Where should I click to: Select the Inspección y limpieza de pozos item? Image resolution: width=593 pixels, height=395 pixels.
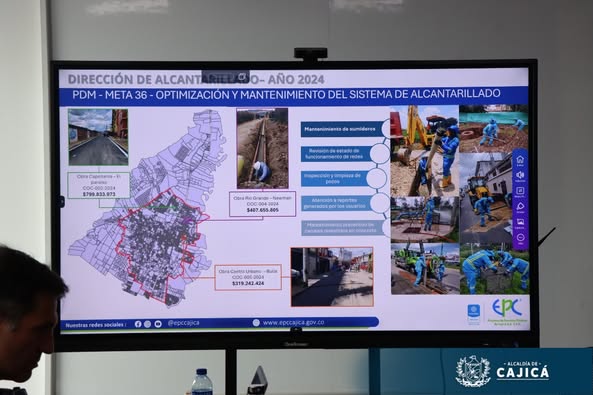pyautogui.click(x=336, y=179)
